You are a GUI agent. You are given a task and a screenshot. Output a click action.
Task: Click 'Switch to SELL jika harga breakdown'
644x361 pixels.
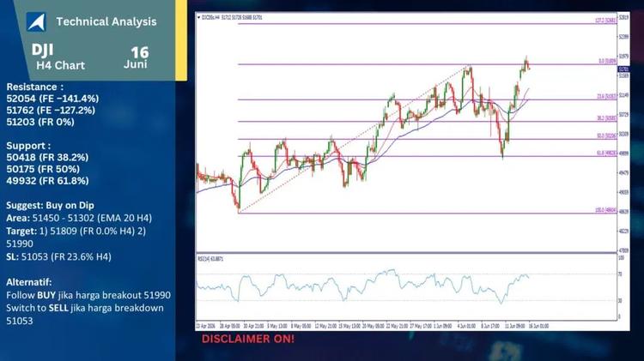coord(85,308)
